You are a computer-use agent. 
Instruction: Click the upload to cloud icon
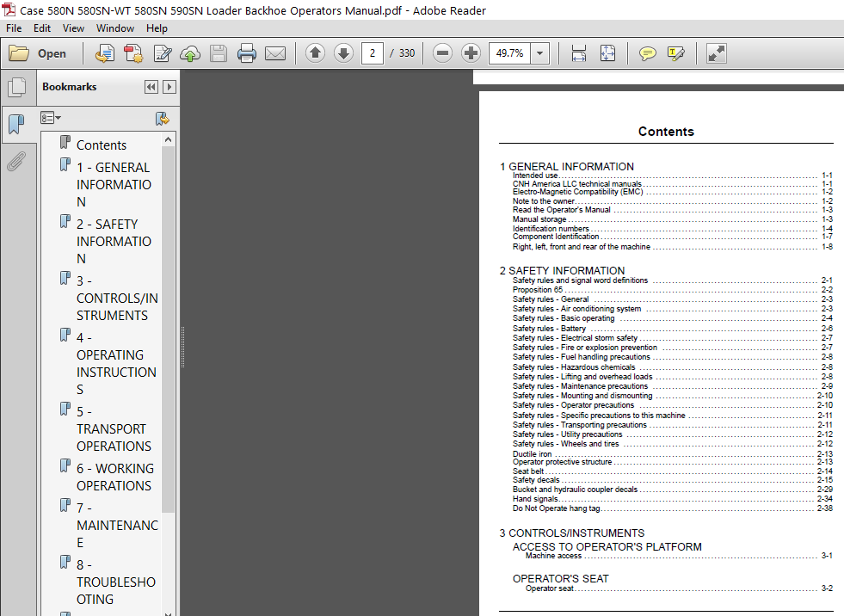tap(190, 53)
